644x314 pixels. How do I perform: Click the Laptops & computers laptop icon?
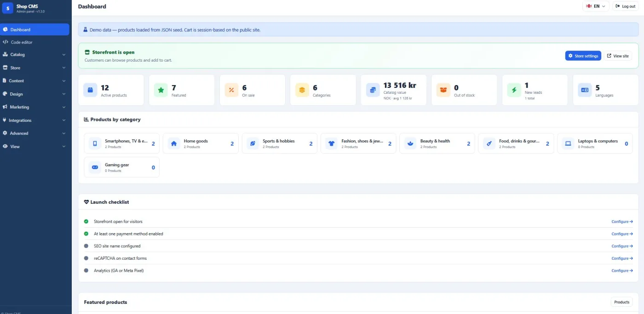click(x=568, y=143)
